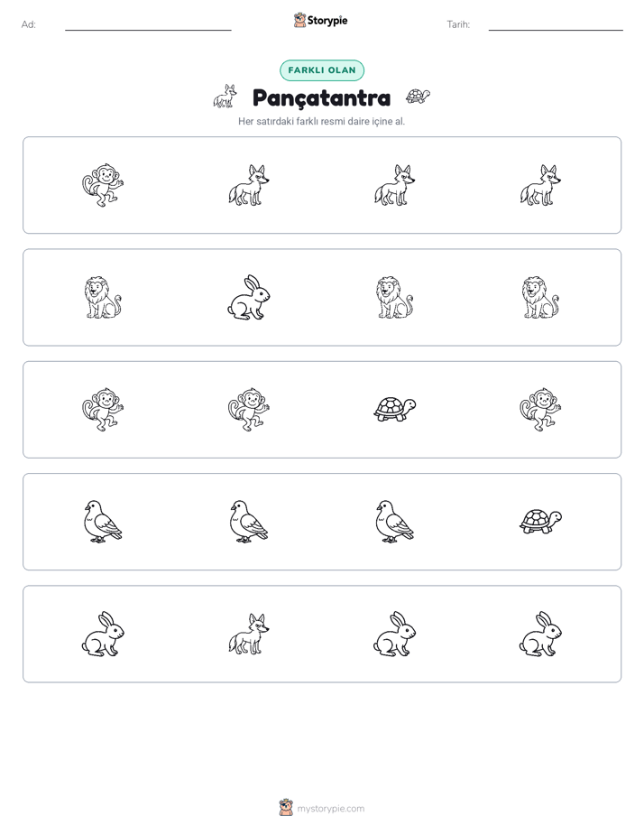Click the instruction text under the title
Viewport: 644px width, 834px height.
point(321,121)
